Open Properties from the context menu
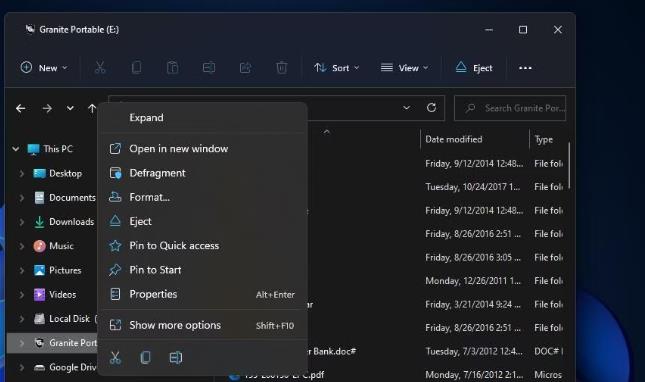 coord(203,294)
